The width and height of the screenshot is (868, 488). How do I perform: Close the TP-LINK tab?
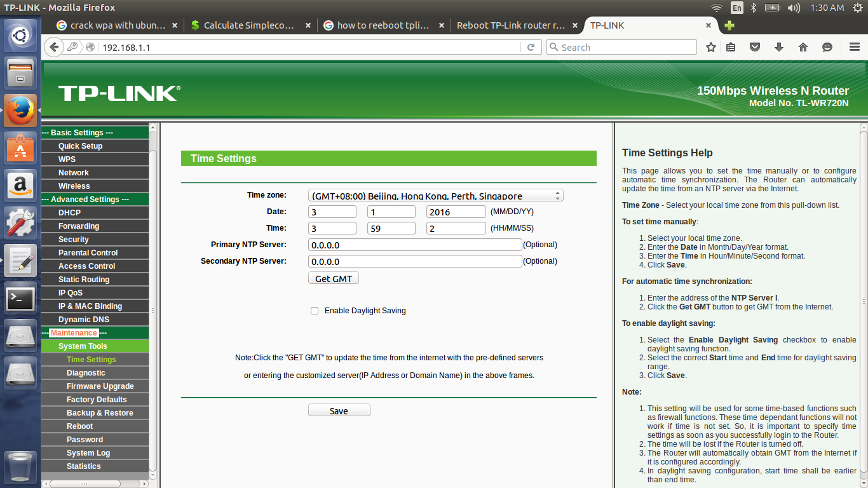[x=709, y=25]
